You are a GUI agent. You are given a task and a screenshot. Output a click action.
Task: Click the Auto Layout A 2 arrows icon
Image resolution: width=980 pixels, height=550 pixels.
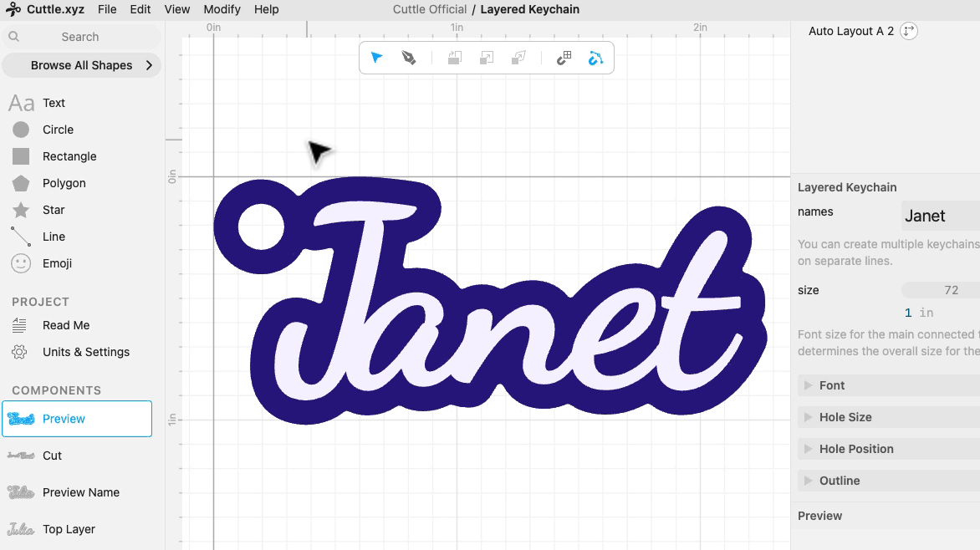click(x=909, y=31)
